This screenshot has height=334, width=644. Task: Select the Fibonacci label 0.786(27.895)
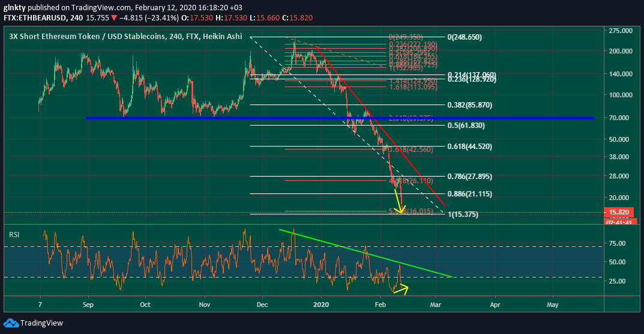click(x=469, y=176)
